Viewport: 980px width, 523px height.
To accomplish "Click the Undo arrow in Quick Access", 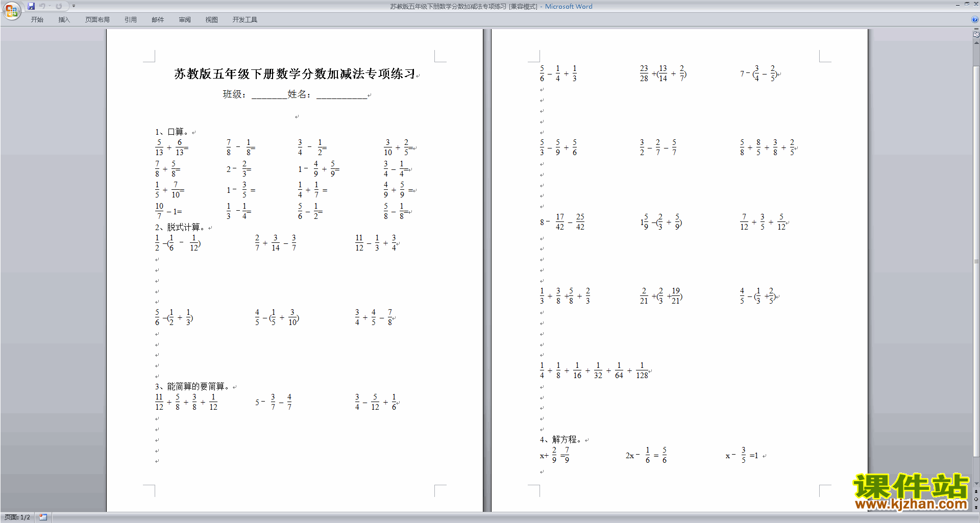I will pos(42,6).
